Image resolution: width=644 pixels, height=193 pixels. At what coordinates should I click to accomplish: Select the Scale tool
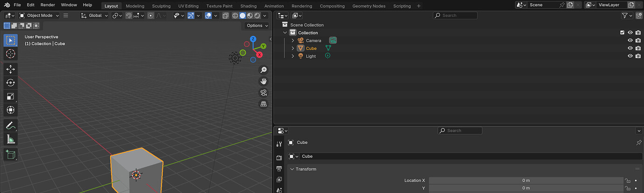(x=11, y=96)
